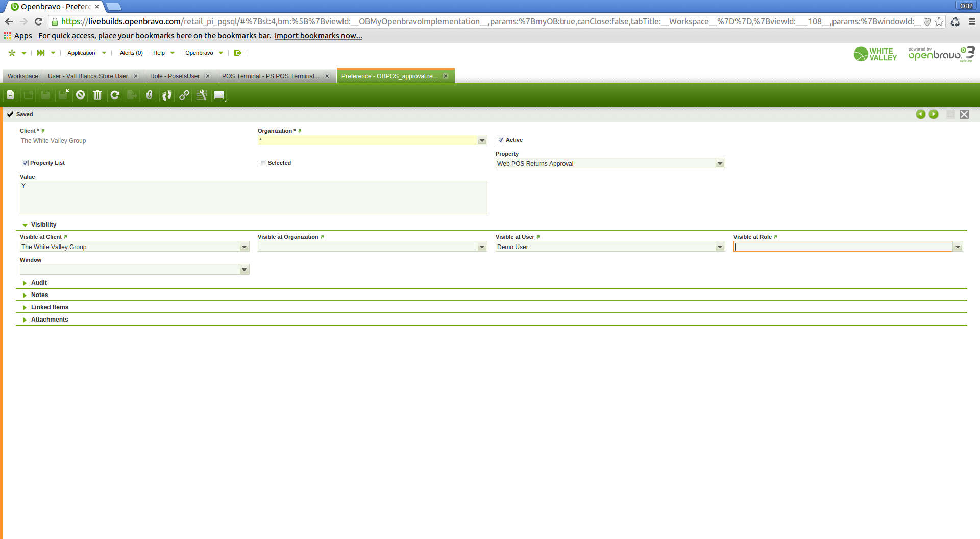The width and height of the screenshot is (980, 539).
Task: Click the browser address bar URL
Action: (490, 21)
